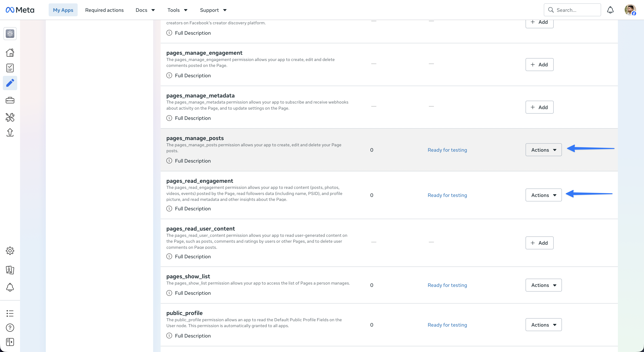Click Ready for testing on pages_read_engagement
This screenshot has width=644, height=352.
coord(447,195)
